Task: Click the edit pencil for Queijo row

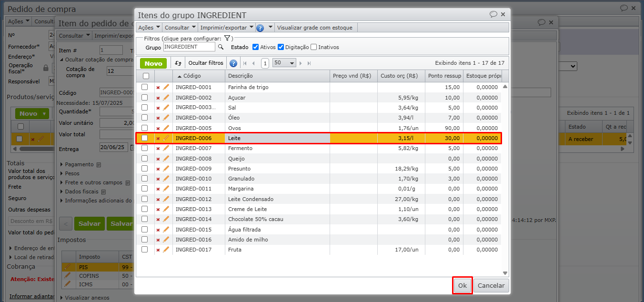Action: pos(166,158)
